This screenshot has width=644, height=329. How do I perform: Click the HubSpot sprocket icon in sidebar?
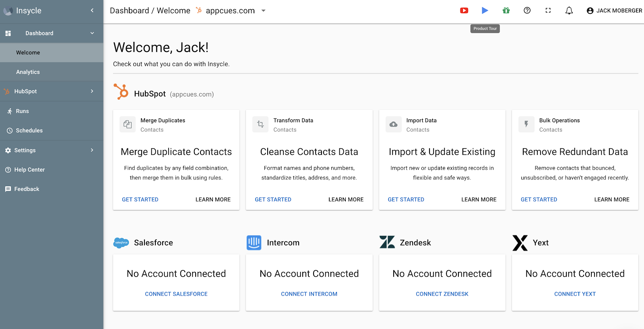7,91
